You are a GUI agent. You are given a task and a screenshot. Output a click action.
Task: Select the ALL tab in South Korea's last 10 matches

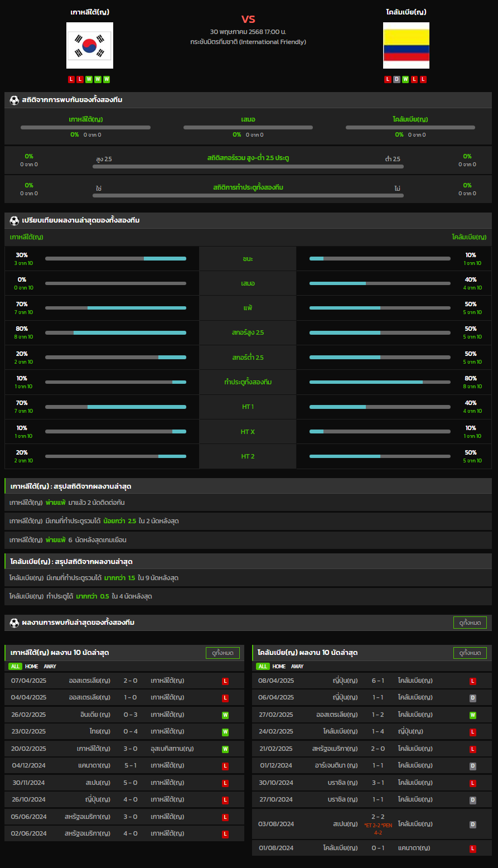(15, 667)
